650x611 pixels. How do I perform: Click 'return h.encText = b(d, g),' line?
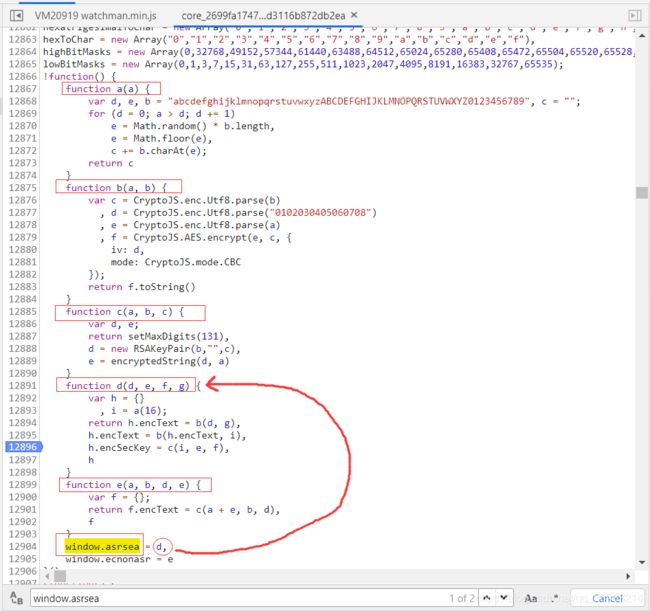164,423
